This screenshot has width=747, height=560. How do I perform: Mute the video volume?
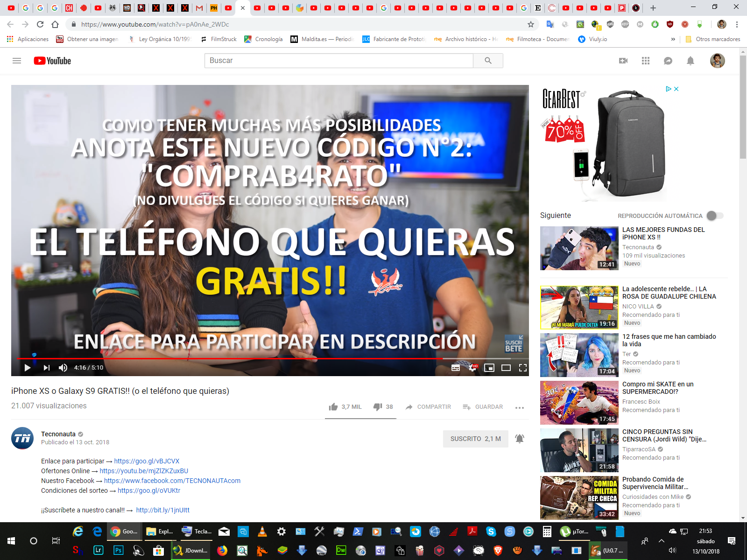pos(63,368)
